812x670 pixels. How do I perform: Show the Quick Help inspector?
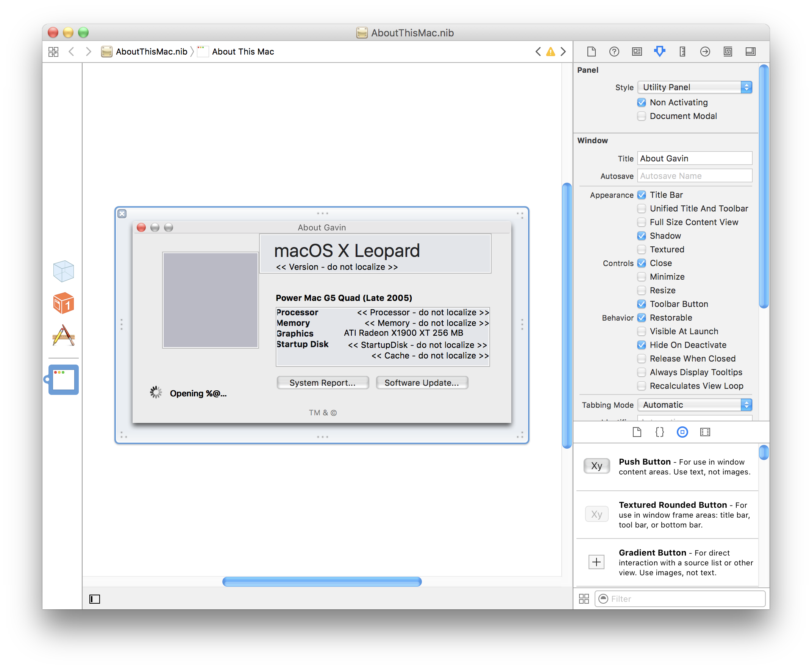[x=614, y=51]
